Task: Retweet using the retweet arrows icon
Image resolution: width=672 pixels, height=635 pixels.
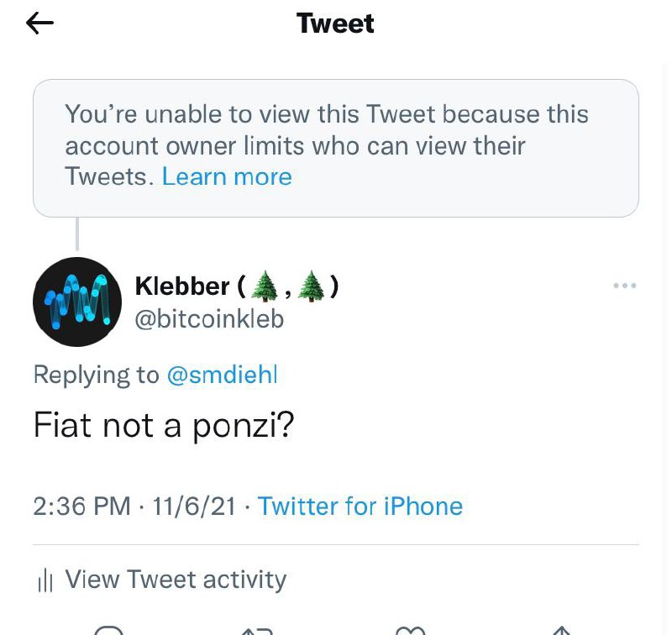Action: pos(257,631)
